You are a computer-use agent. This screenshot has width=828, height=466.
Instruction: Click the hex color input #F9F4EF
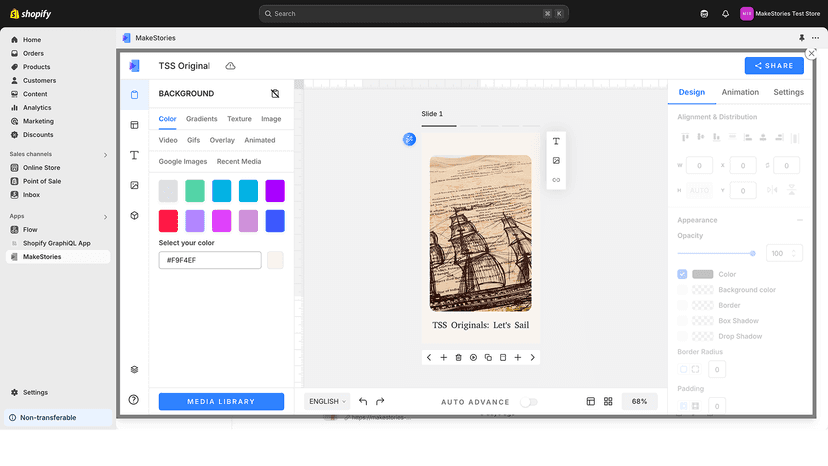pos(210,260)
